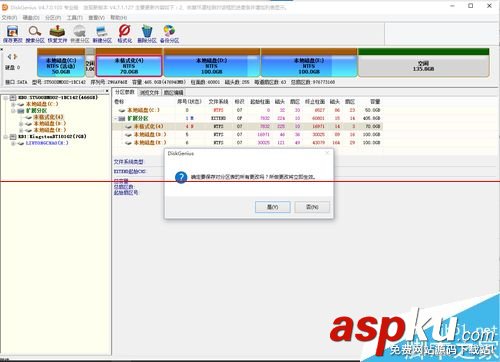Switch to the 分区参数 tab

(125, 92)
